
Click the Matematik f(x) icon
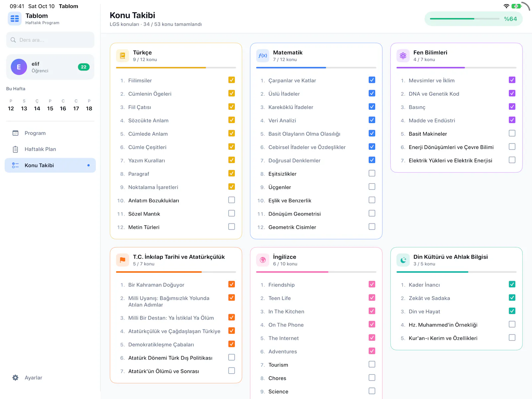pos(263,56)
